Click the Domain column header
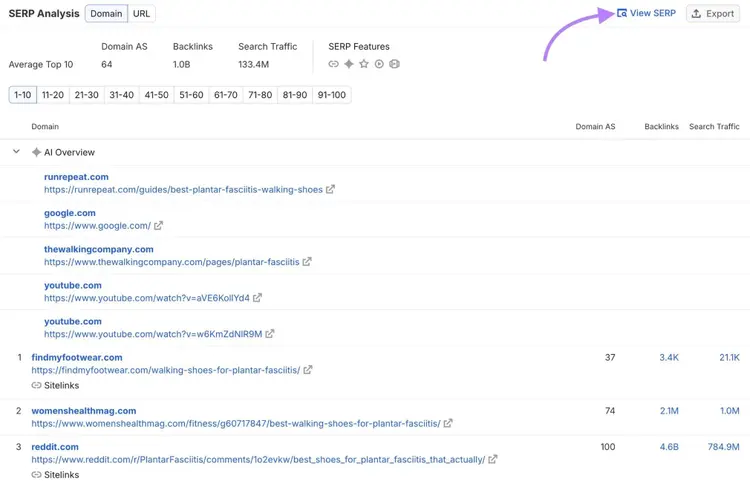 (45, 127)
